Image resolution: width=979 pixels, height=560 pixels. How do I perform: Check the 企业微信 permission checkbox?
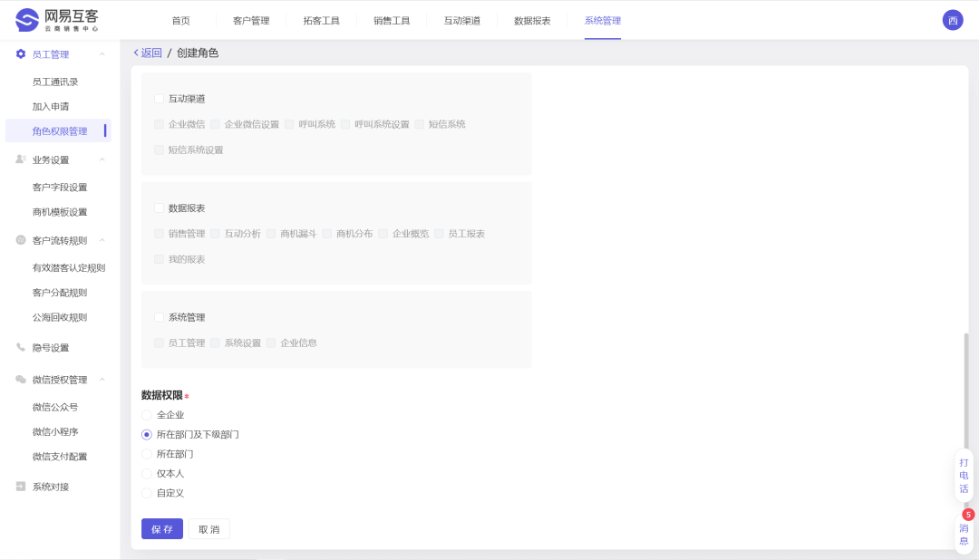159,124
